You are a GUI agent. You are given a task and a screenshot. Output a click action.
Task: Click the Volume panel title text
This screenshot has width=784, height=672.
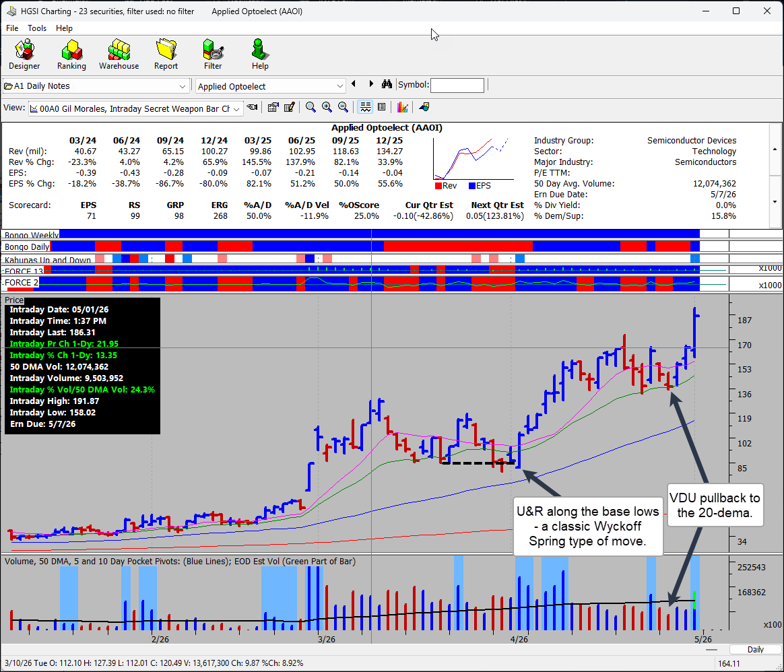[180, 561]
